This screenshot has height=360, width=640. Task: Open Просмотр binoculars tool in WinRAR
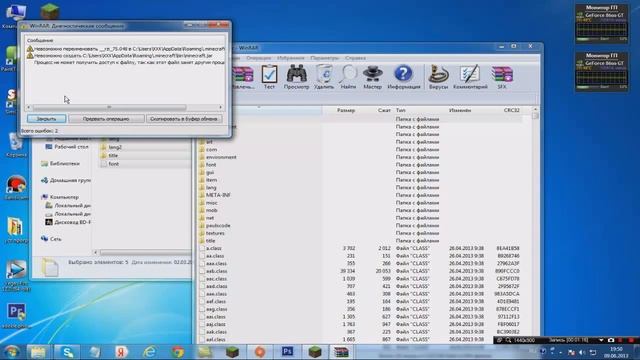pos(296,77)
